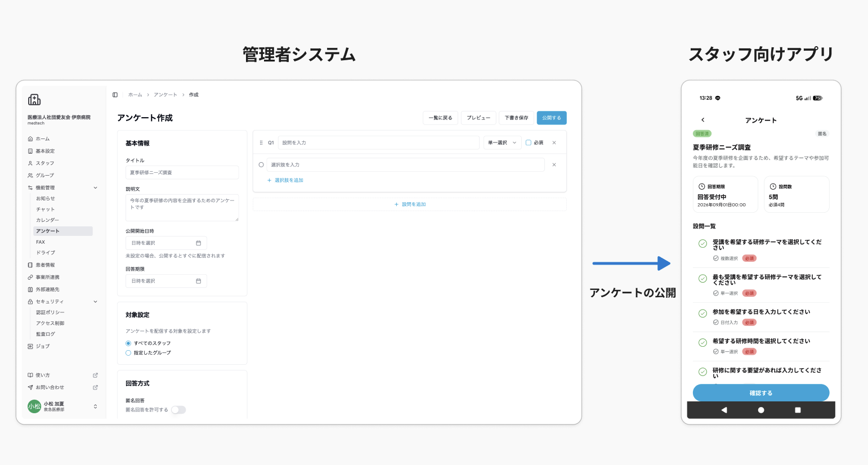Enable the 匿名回答を許可する switch
The width and height of the screenshot is (868, 465).
point(178,410)
